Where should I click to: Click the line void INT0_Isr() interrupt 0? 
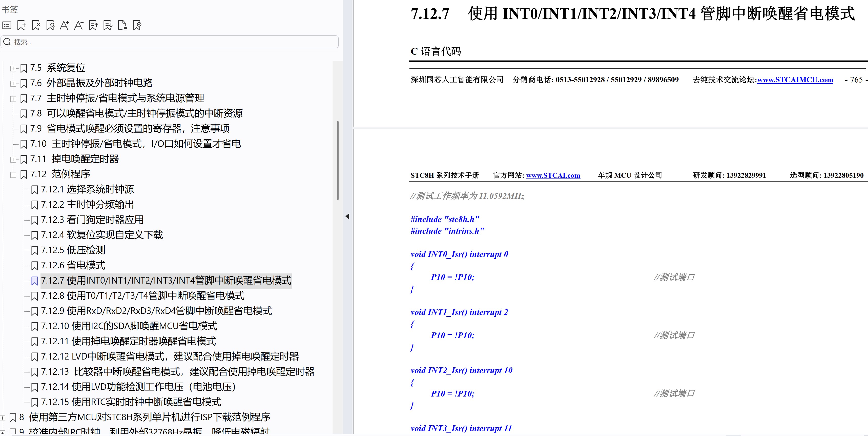point(459,254)
